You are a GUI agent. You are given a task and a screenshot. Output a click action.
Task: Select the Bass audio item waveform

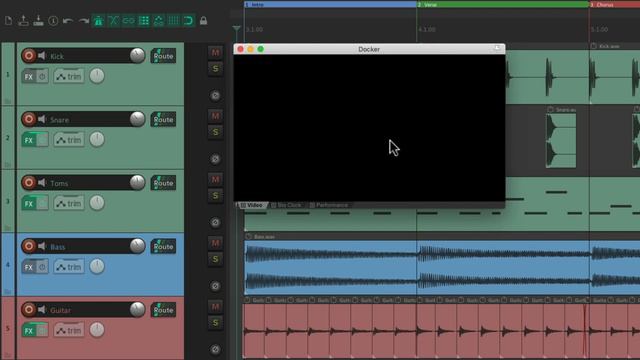tap(442, 267)
